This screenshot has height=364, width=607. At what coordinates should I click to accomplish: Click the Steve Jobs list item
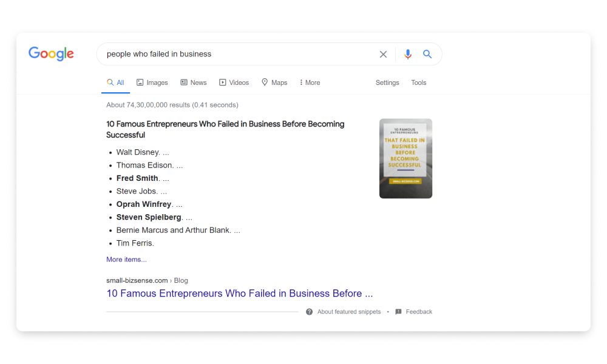141,192
